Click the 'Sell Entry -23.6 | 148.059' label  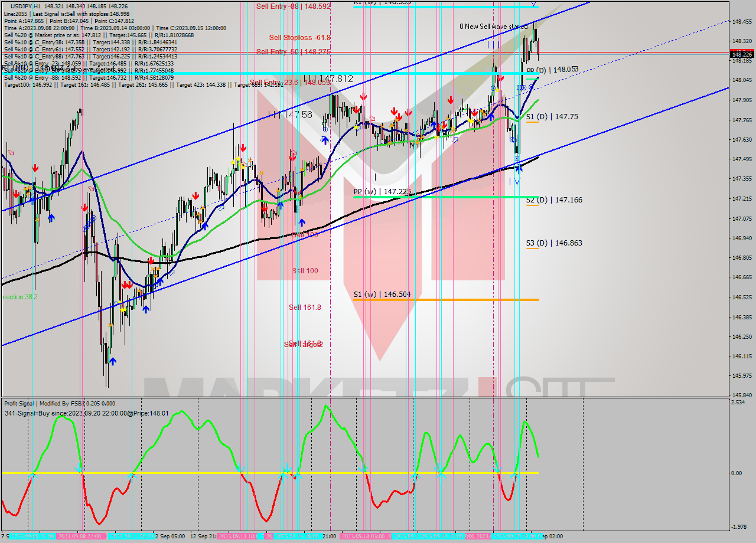tap(291, 82)
